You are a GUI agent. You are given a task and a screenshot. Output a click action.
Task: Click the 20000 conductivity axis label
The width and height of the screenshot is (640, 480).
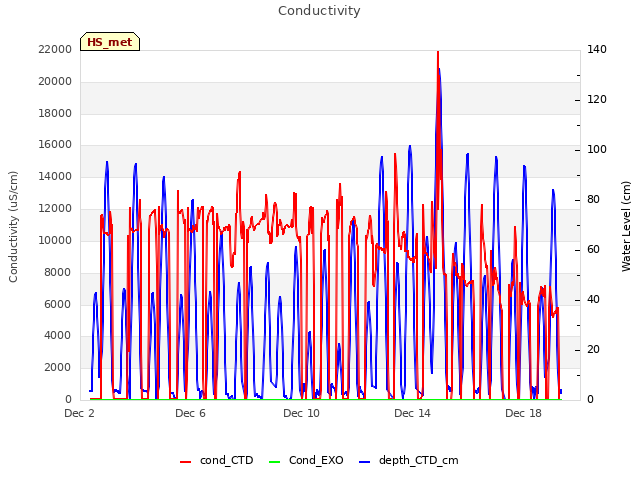coord(55,81)
